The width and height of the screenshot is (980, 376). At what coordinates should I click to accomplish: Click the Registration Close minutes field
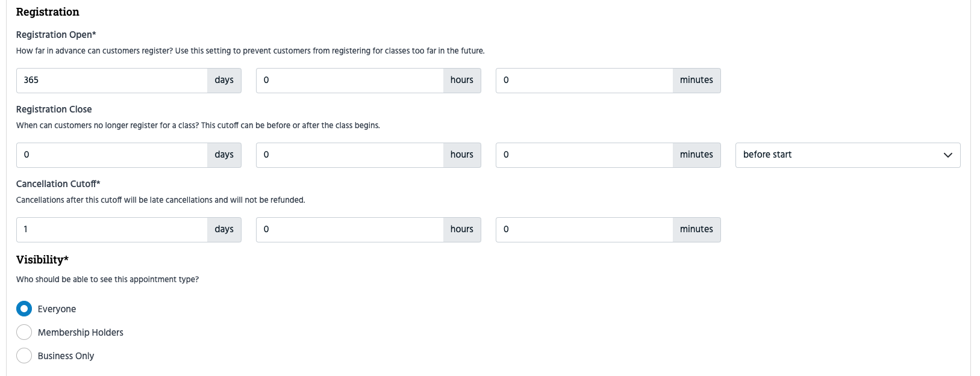pos(584,155)
